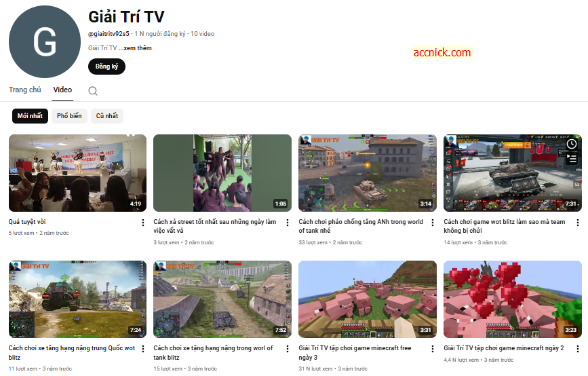The width and height of the screenshot is (588, 376).
Task: Select the "Video" channel tab
Action: (62, 90)
